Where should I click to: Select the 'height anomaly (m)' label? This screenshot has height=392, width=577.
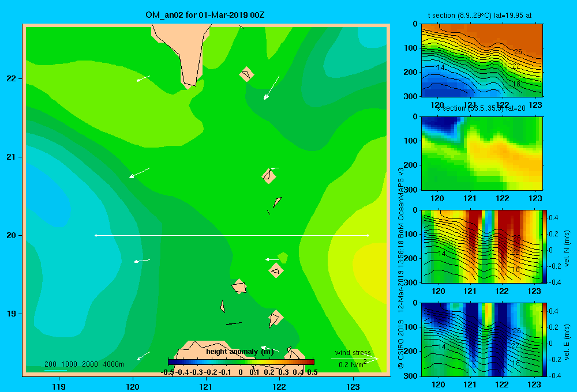pos(240,352)
